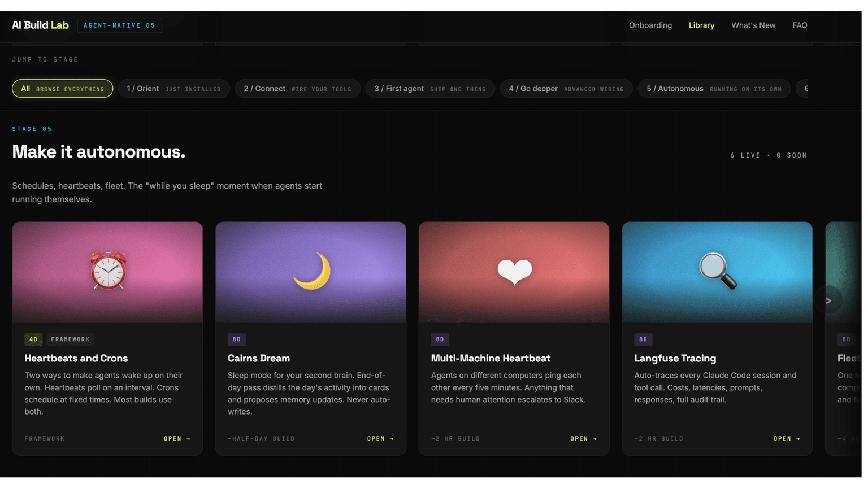Click the crescent moon icon

(x=311, y=271)
